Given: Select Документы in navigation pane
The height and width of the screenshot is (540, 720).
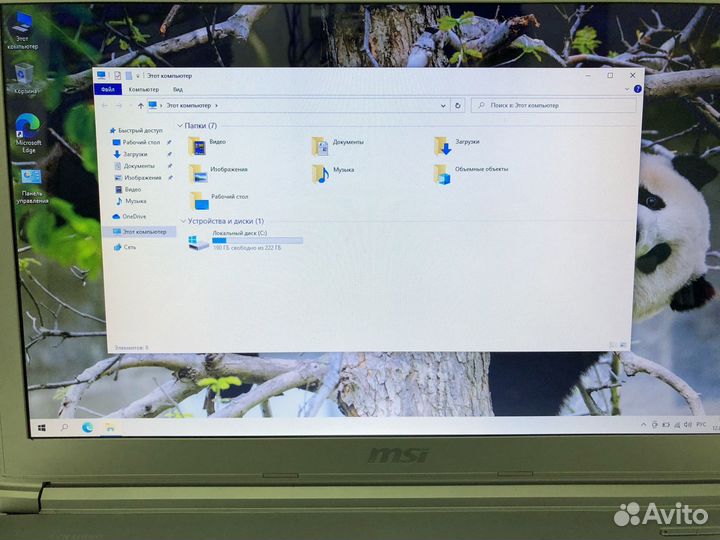Looking at the screenshot, I should (135, 166).
